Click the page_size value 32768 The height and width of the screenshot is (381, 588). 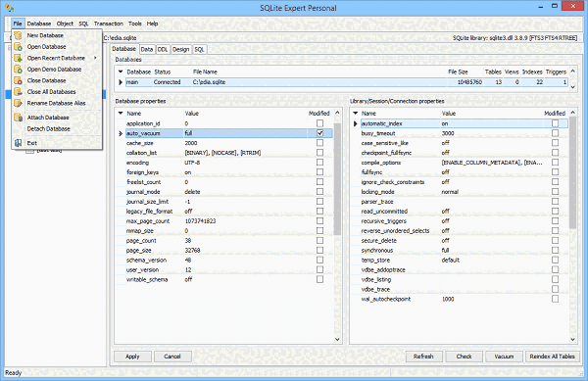(x=192, y=251)
